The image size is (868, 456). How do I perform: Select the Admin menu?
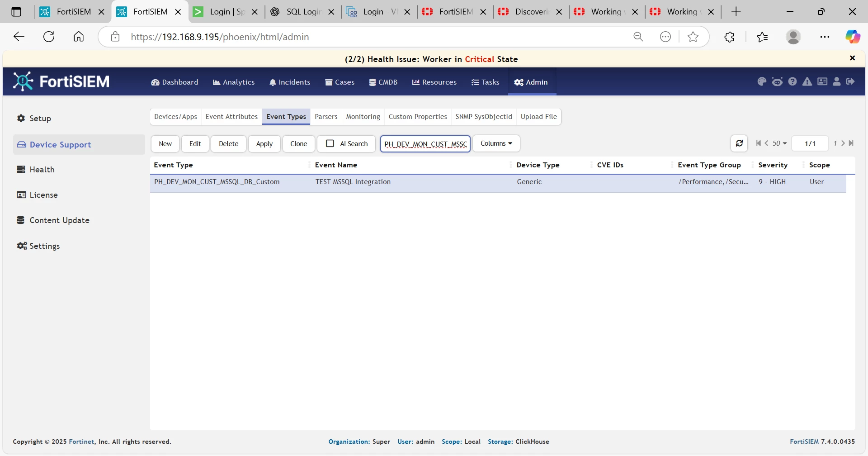(531, 82)
